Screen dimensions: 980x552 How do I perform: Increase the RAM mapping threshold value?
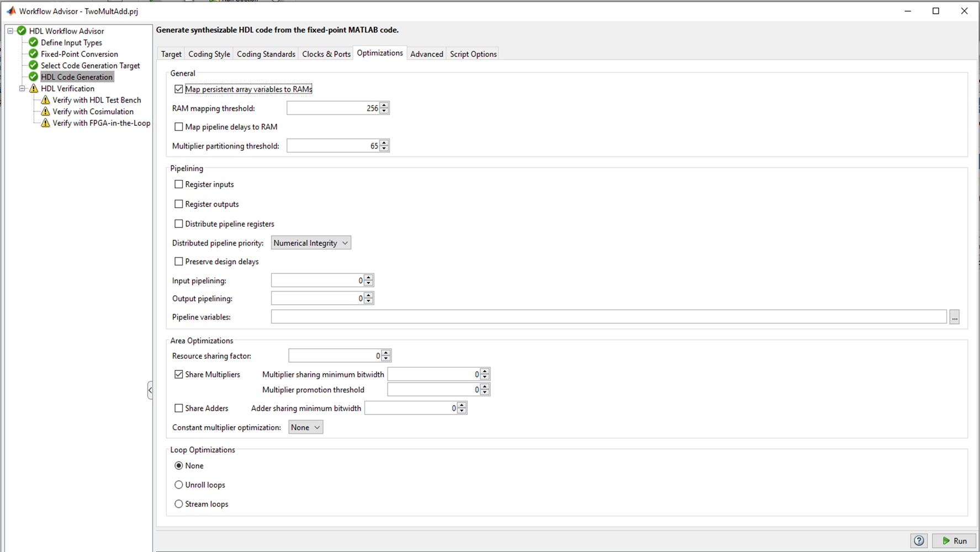pyautogui.click(x=385, y=105)
